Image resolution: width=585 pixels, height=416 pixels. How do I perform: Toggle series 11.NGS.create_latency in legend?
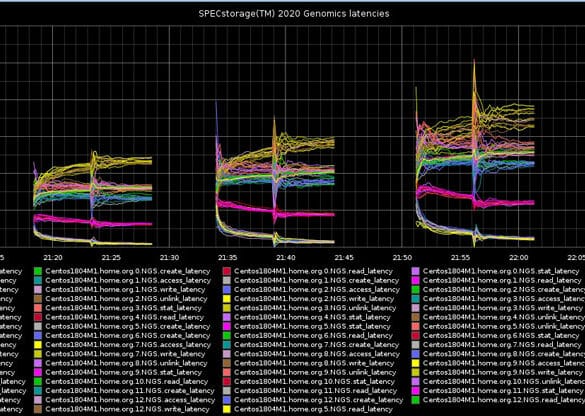(130, 391)
